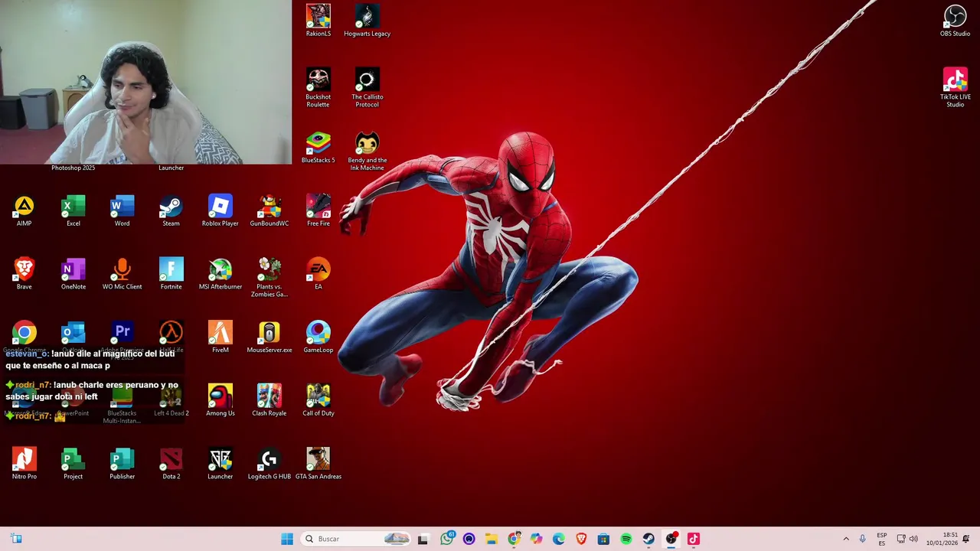
Task: Click the microphone icon in system tray
Action: point(862,539)
